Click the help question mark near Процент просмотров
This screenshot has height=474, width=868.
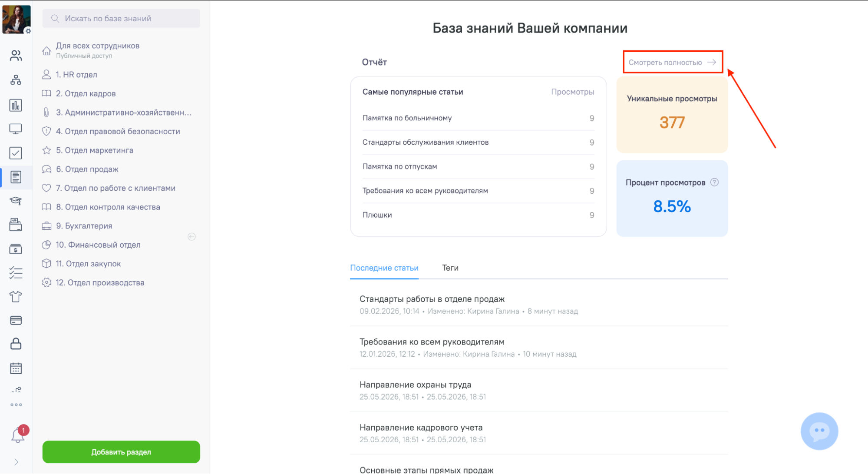click(714, 182)
